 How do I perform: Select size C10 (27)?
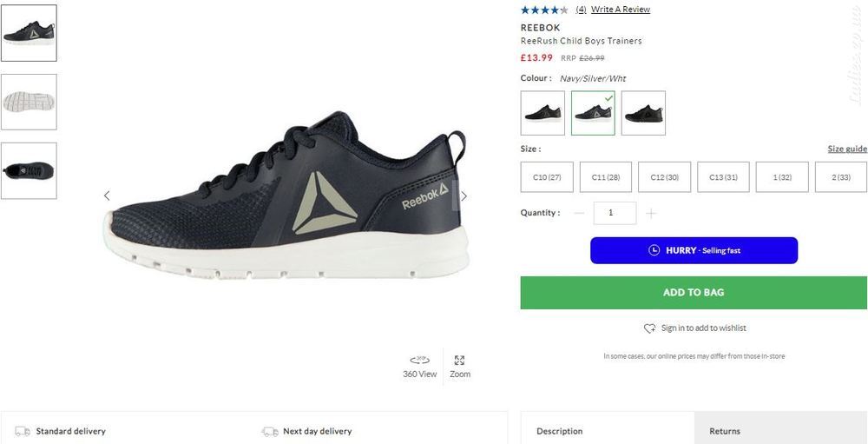coord(547,177)
